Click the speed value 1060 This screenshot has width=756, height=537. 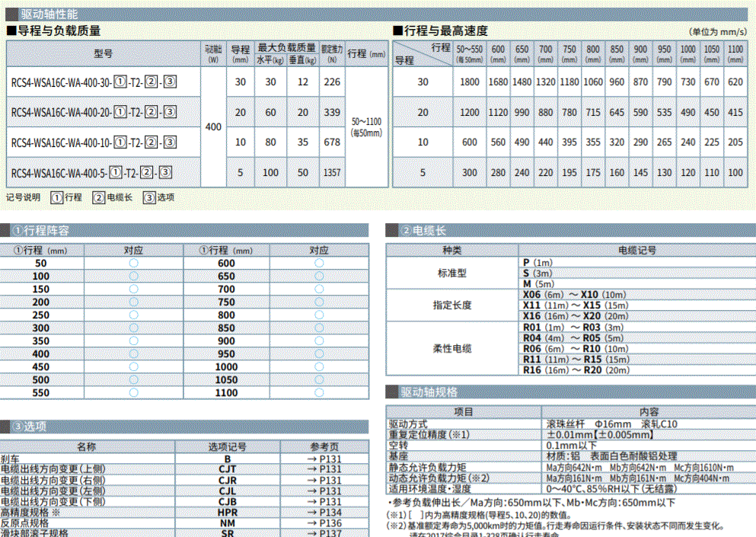click(x=593, y=82)
